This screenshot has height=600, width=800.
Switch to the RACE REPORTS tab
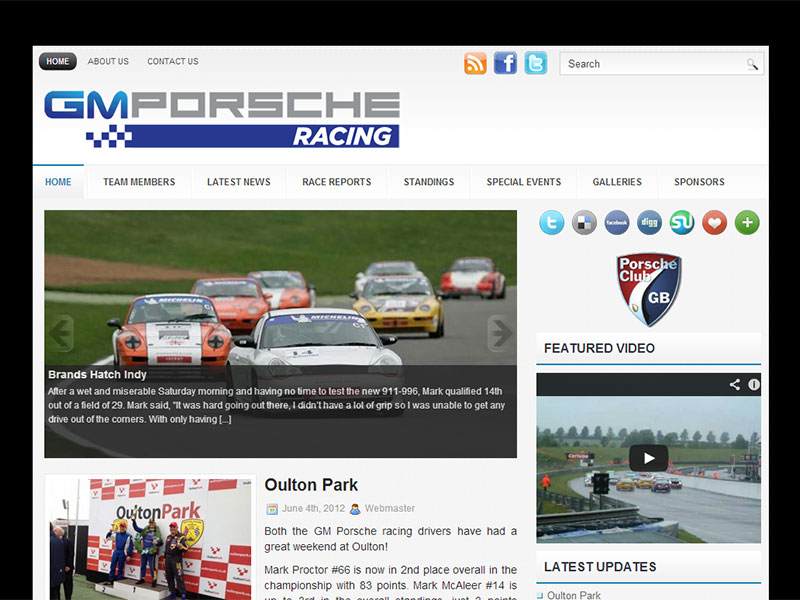tap(338, 182)
